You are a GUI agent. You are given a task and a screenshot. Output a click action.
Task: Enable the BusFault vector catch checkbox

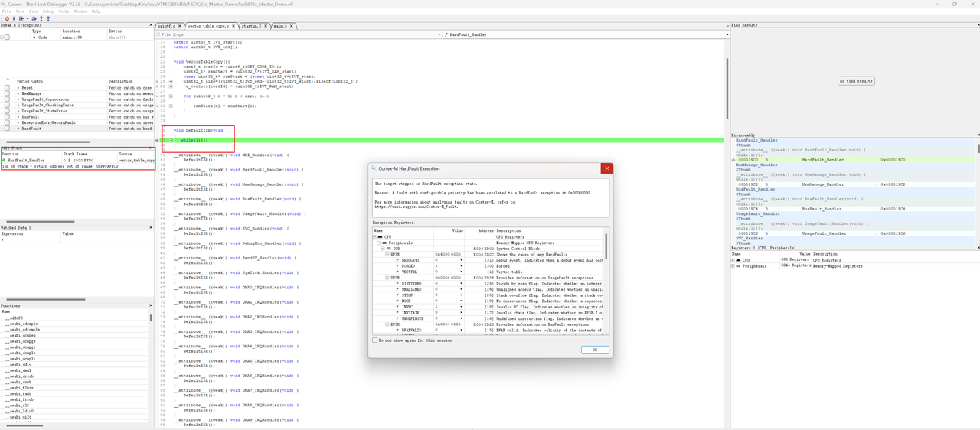[7, 117]
